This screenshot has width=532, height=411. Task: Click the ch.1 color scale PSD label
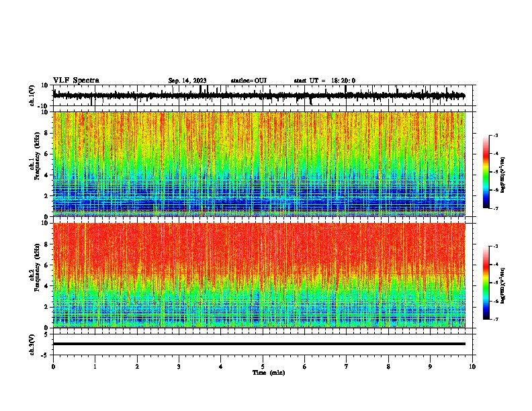[x=503, y=175]
